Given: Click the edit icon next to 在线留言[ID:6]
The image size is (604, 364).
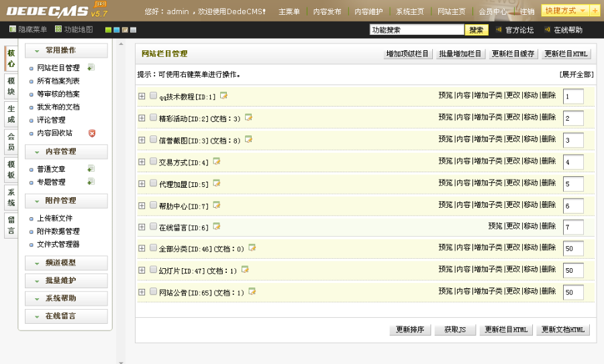Looking at the screenshot, I should [217, 227].
